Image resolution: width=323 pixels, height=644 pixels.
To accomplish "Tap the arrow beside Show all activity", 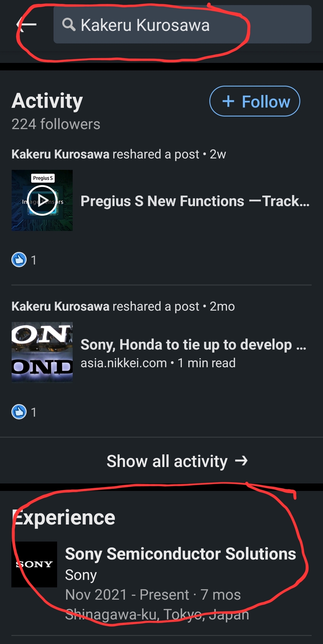I will click(241, 460).
